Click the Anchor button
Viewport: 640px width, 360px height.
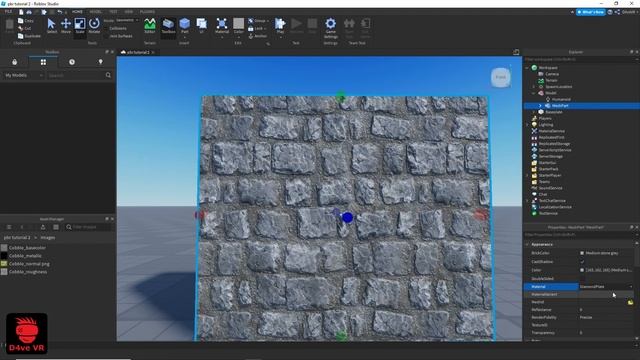click(x=258, y=36)
